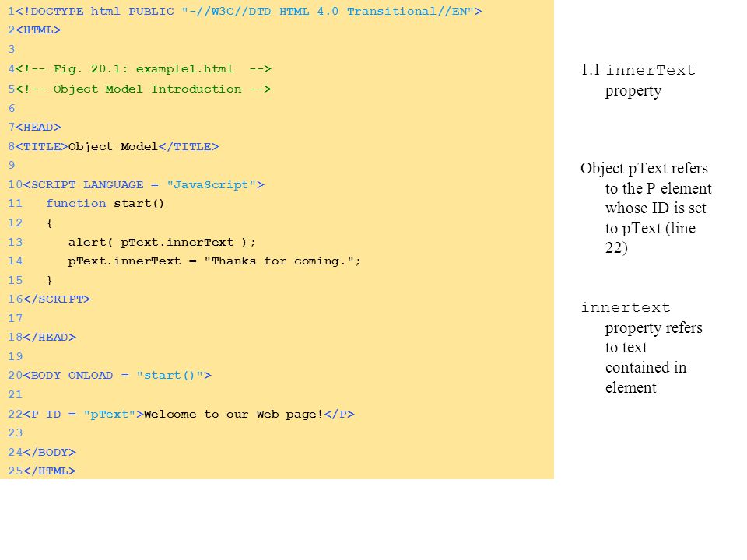The height and width of the screenshot is (560, 747).
Task: Click the 'Object Model Introduction' comment
Action: coord(143,89)
